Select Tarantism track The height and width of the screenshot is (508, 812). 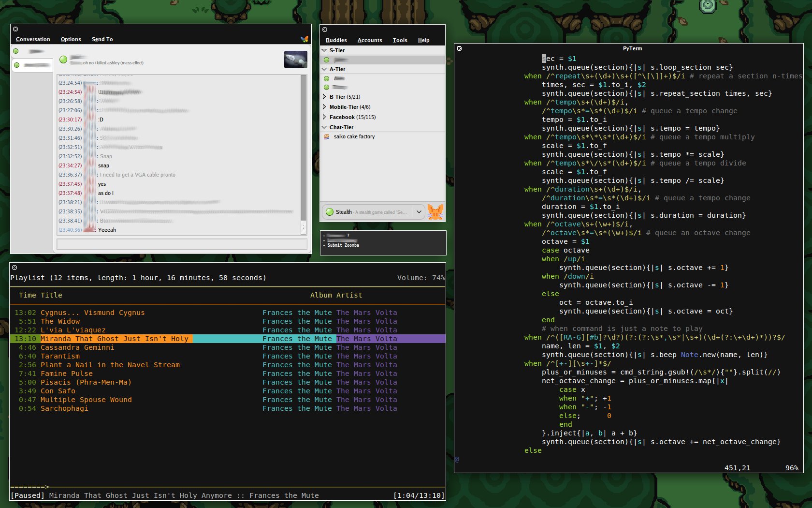[227, 357]
